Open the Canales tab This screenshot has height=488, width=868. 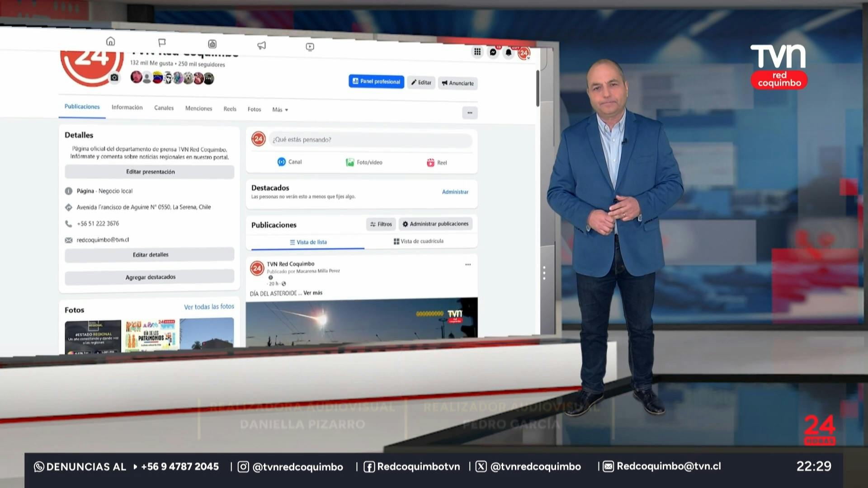point(164,108)
